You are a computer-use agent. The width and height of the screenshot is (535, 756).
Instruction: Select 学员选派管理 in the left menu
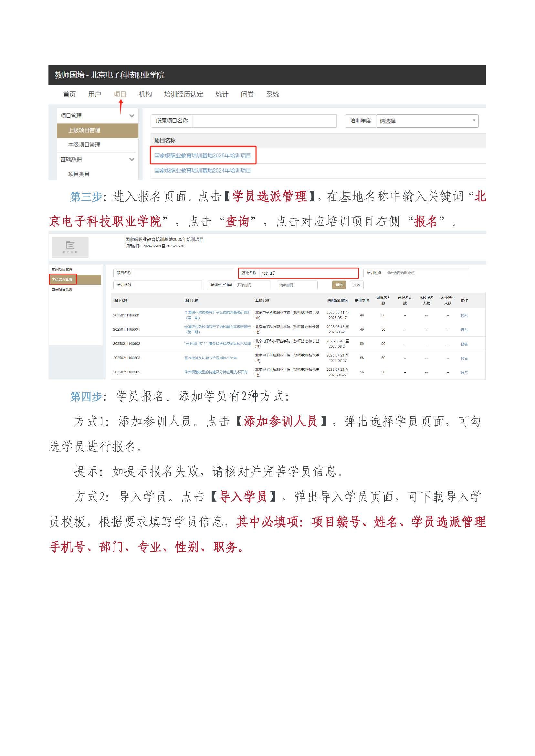tap(62, 280)
